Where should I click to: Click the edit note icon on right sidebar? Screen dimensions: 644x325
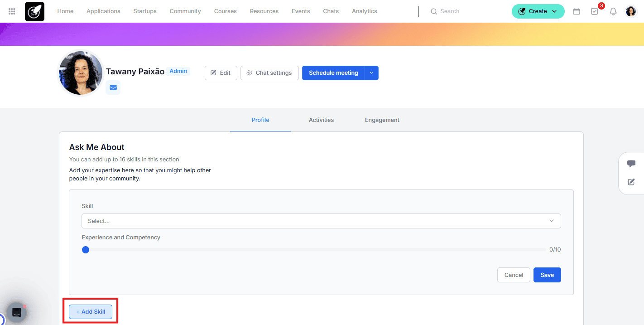tap(631, 182)
